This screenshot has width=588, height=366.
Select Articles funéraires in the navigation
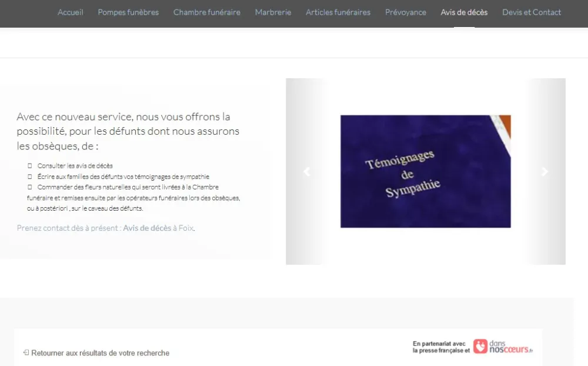point(338,12)
